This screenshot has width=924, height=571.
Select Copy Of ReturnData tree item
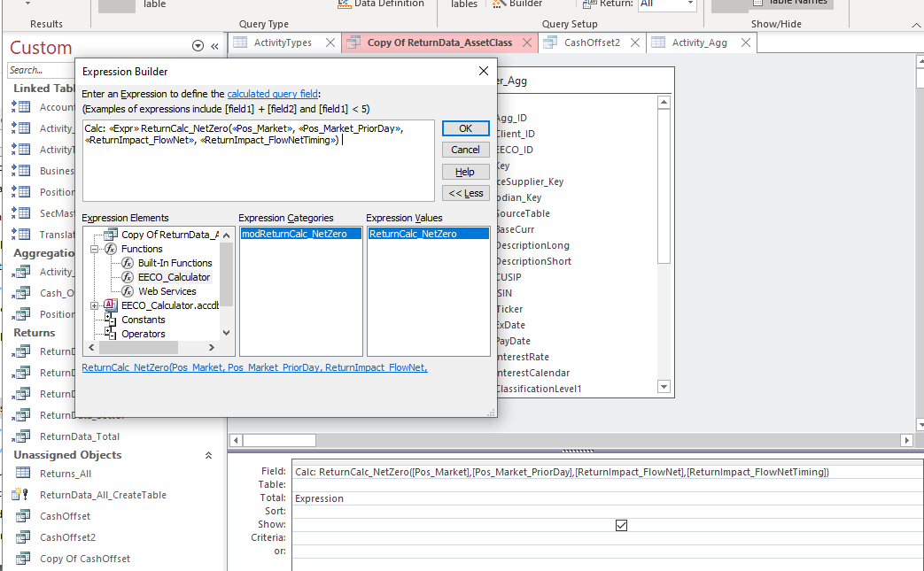tap(170, 235)
